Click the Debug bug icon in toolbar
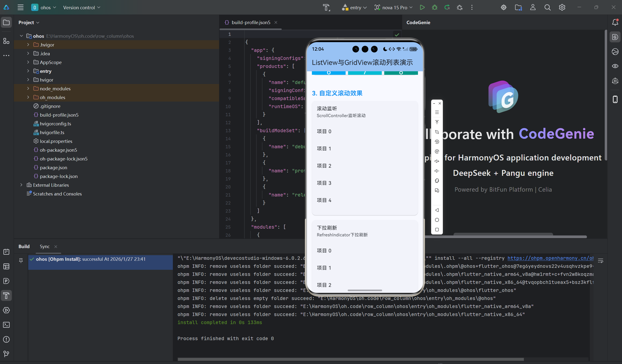The height and width of the screenshot is (364, 622). 434,7
